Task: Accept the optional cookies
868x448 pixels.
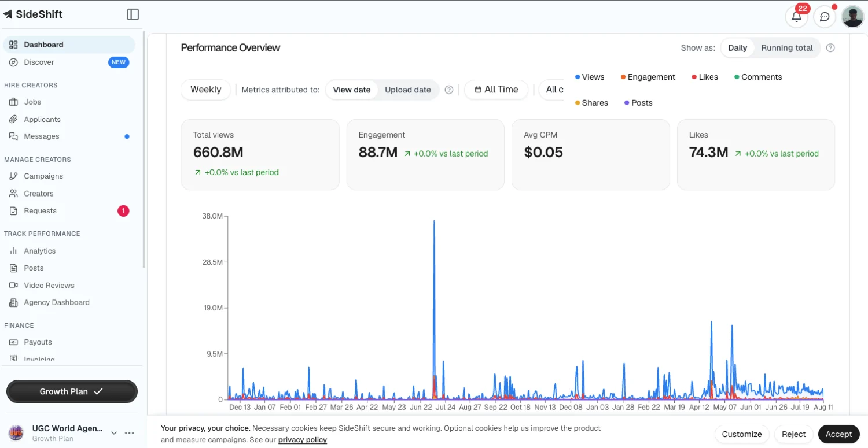Action: point(838,434)
